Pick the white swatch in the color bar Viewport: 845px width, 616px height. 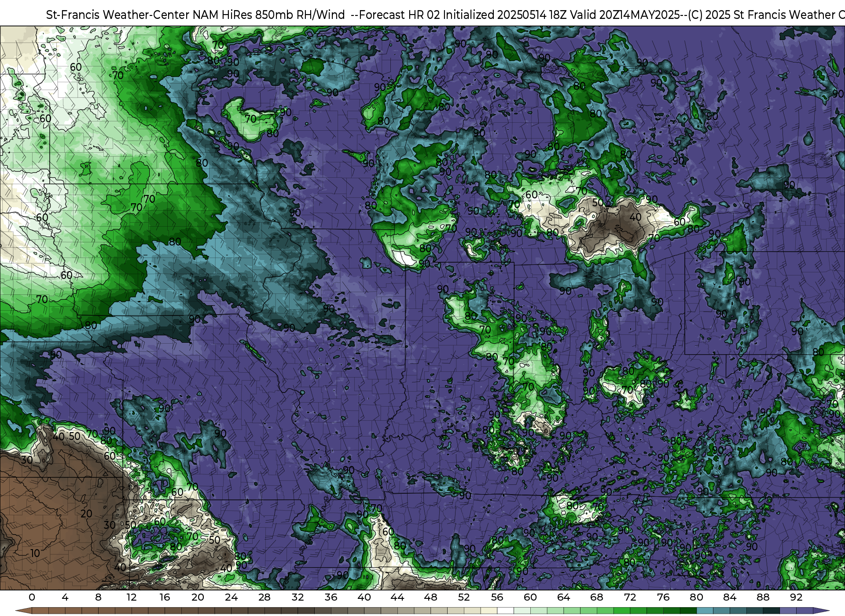tap(505, 611)
